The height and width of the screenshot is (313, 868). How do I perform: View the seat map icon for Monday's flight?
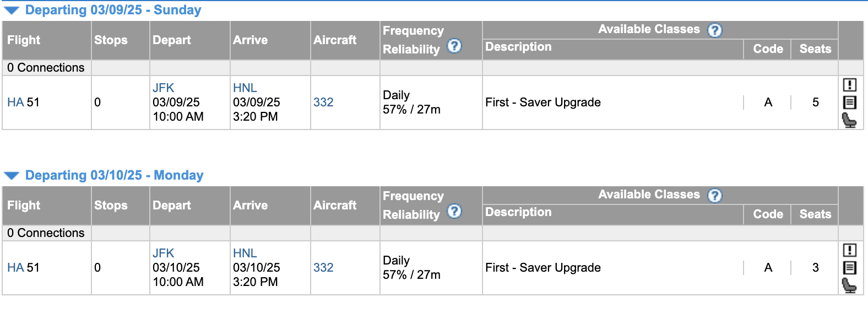pos(849,285)
